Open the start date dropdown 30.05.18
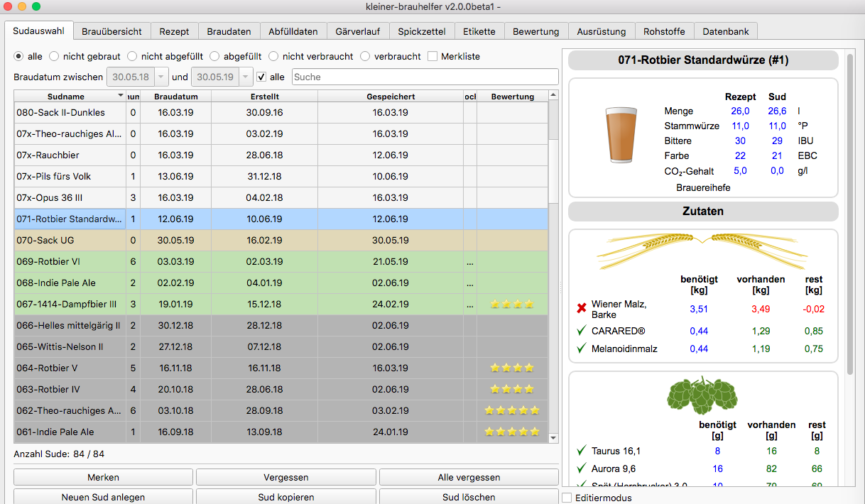The width and height of the screenshot is (865, 504). pyautogui.click(x=161, y=77)
